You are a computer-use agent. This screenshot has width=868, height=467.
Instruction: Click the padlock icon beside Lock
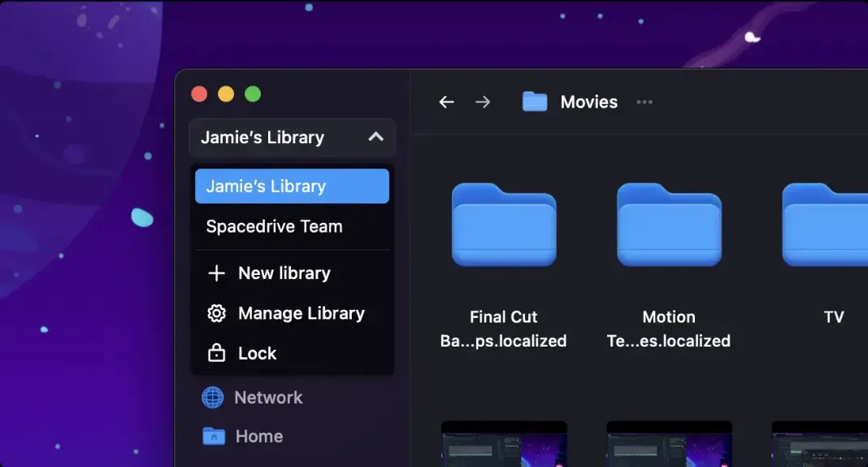(x=216, y=353)
